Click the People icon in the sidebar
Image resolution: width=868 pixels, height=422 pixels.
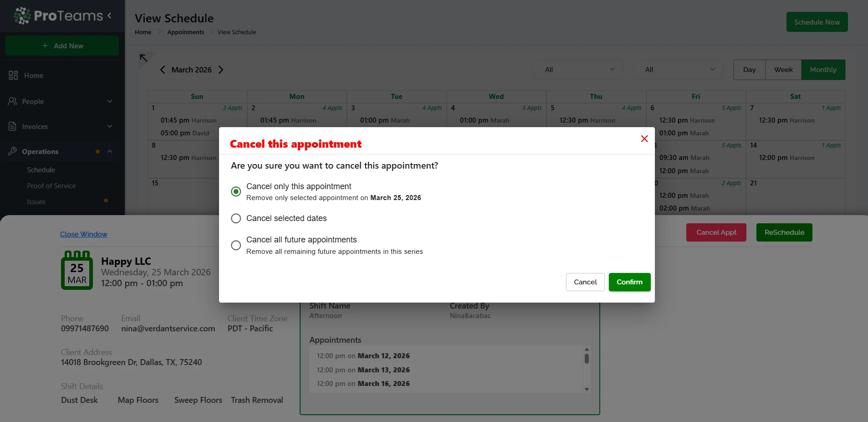tap(13, 101)
